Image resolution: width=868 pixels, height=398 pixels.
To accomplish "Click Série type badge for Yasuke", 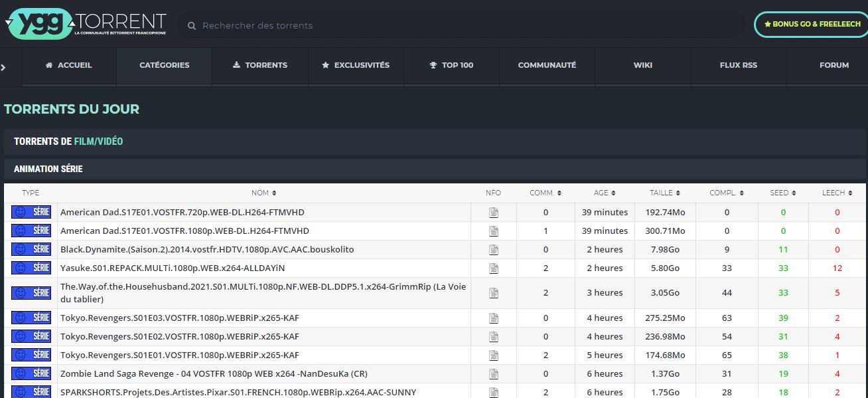I will click(x=31, y=268).
